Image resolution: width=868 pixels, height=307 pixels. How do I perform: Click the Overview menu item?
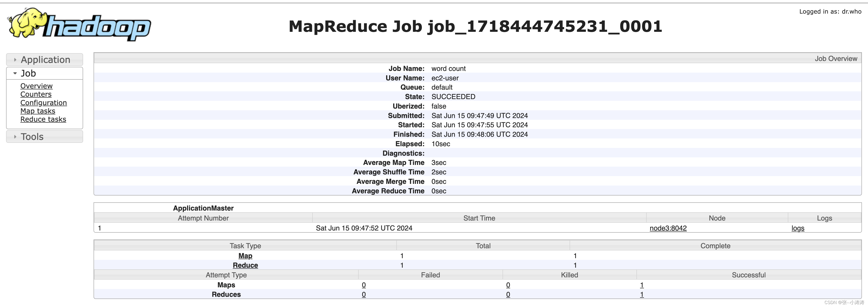point(35,85)
